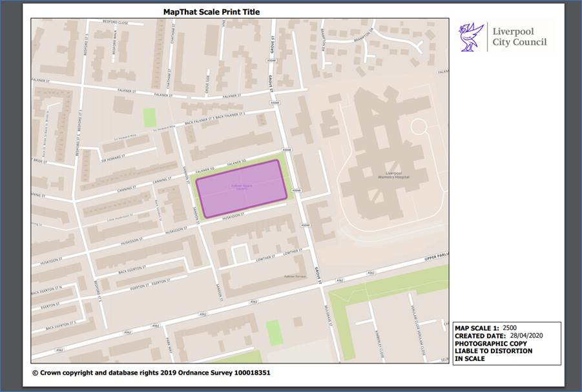Screen dimensions: 582x392
Task: Click the 'BACK EGERTON ST S' street label
Action: (61, 326)
